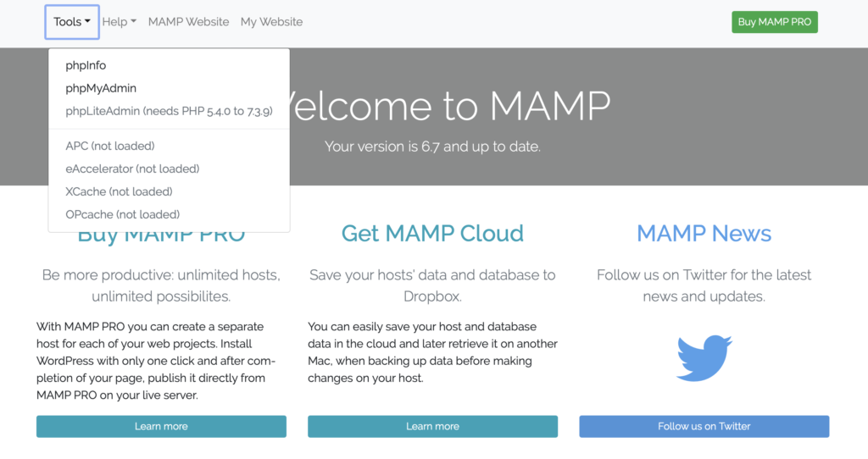Collapse the Tools dropdown menu
This screenshot has height=459, width=868.
pyautogui.click(x=72, y=22)
